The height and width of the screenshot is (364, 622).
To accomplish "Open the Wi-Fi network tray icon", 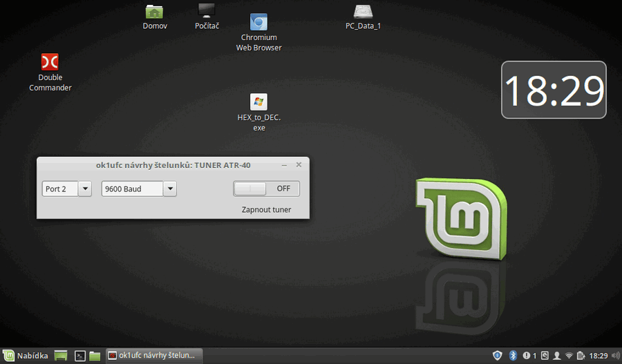I will pos(569,356).
